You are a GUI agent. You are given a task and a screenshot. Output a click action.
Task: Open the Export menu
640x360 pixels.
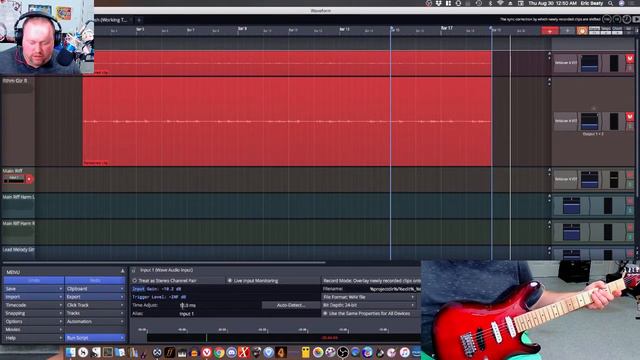pyautogui.click(x=95, y=297)
